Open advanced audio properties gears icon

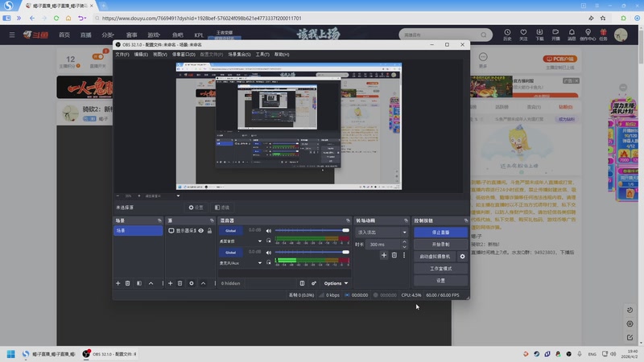click(x=314, y=283)
